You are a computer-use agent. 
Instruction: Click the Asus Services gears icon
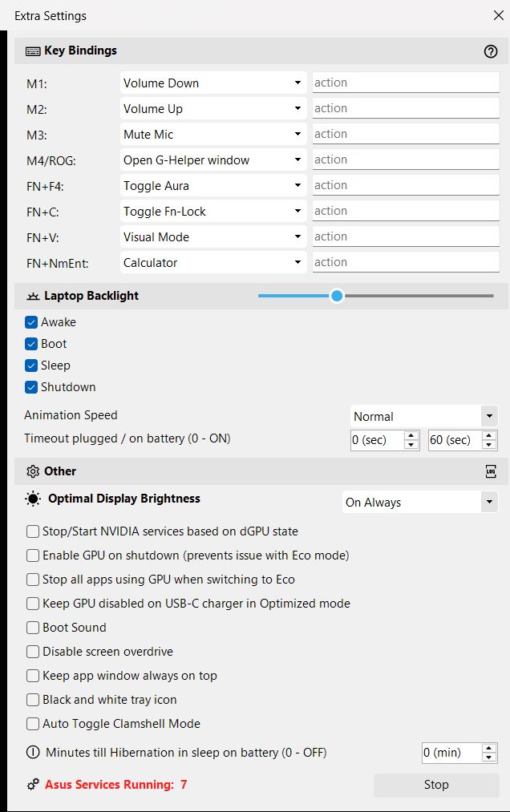pos(33,785)
